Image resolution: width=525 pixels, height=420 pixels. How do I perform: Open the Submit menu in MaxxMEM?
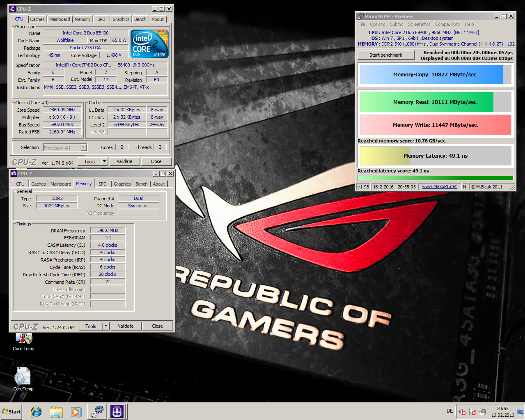(397, 24)
